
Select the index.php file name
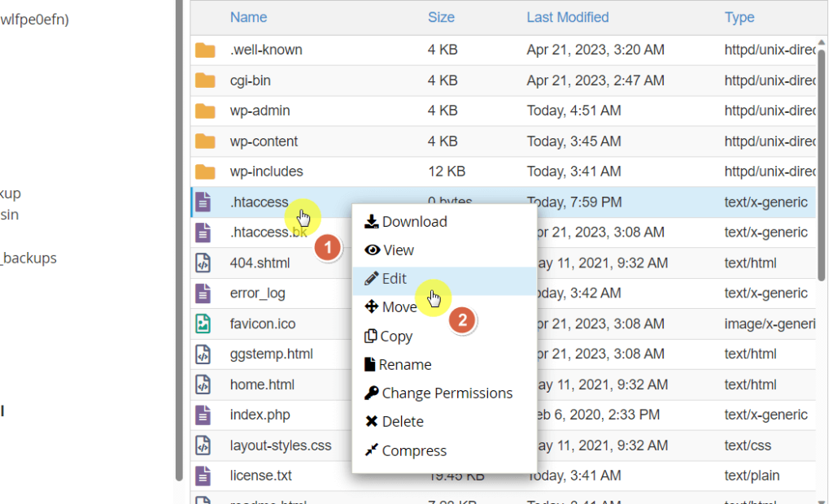coord(259,415)
